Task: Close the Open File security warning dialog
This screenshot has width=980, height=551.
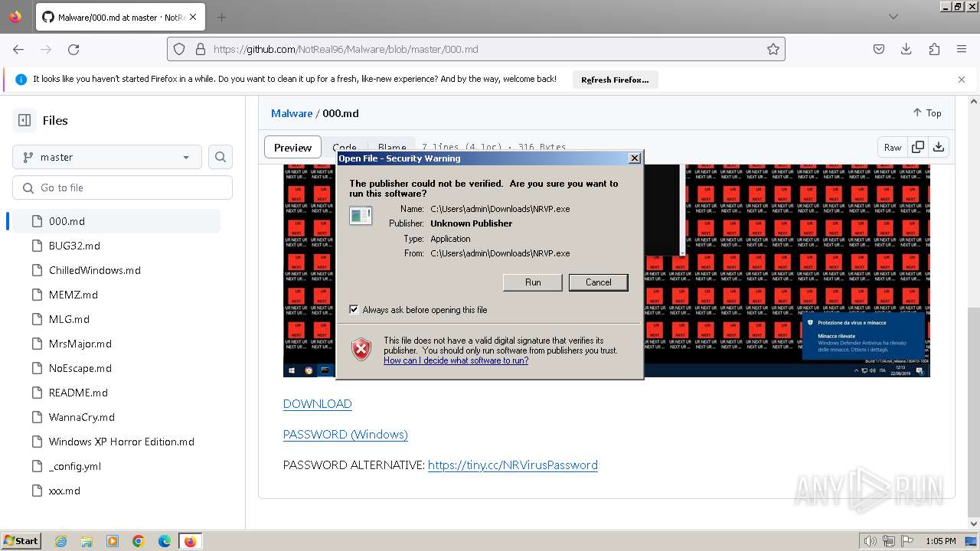Action: 634,158
